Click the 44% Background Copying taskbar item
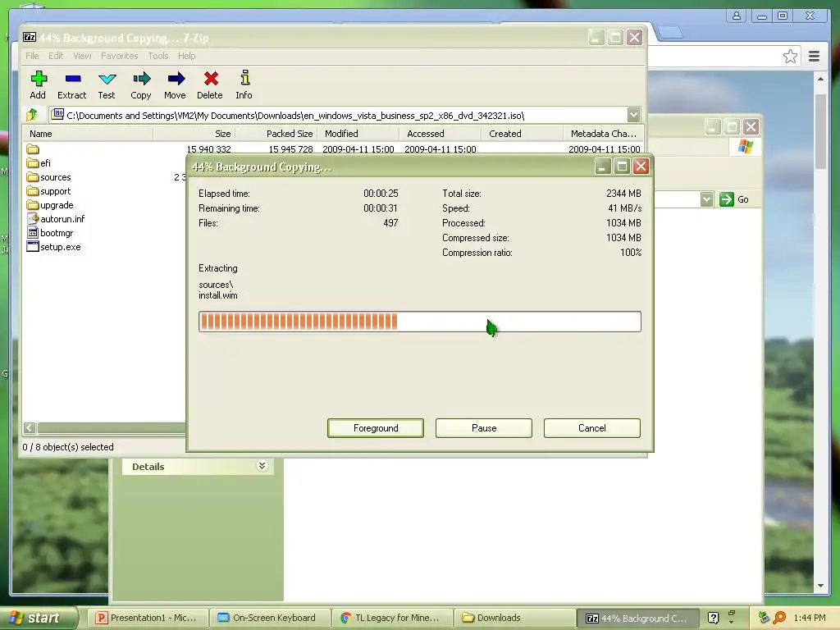The image size is (840, 630). click(x=637, y=619)
